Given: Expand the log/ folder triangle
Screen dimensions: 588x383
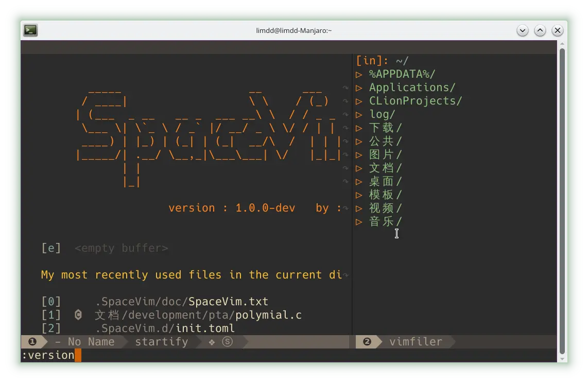Looking at the screenshot, I should tap(359, 115).
